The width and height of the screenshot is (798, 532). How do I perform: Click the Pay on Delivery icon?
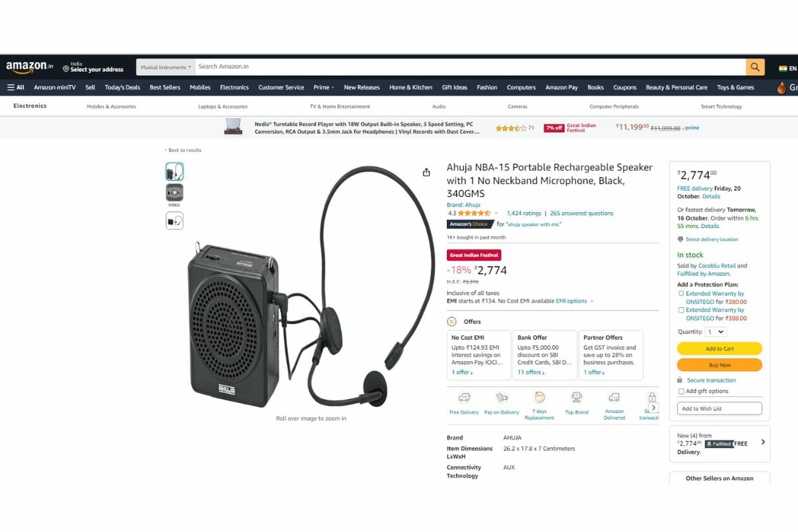click(502, 398)
